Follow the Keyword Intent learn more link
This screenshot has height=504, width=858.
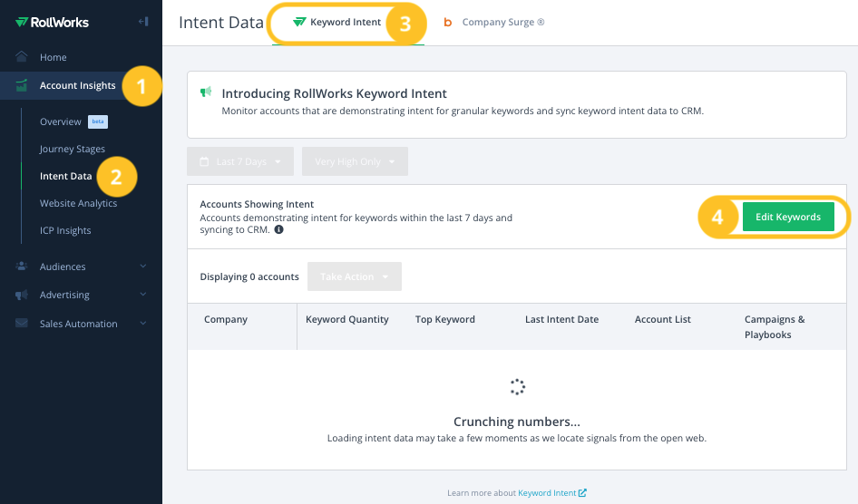click(x=547, y=492)
